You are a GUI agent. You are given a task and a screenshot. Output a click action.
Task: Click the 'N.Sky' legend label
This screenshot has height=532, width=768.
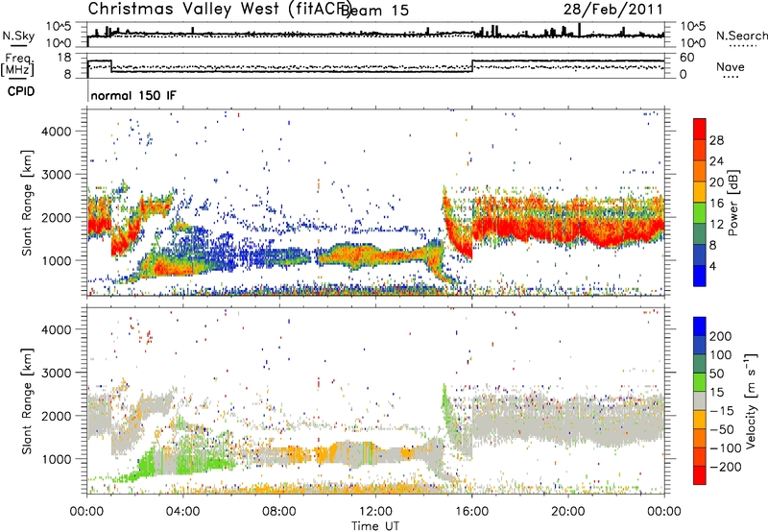pos(18,36)
